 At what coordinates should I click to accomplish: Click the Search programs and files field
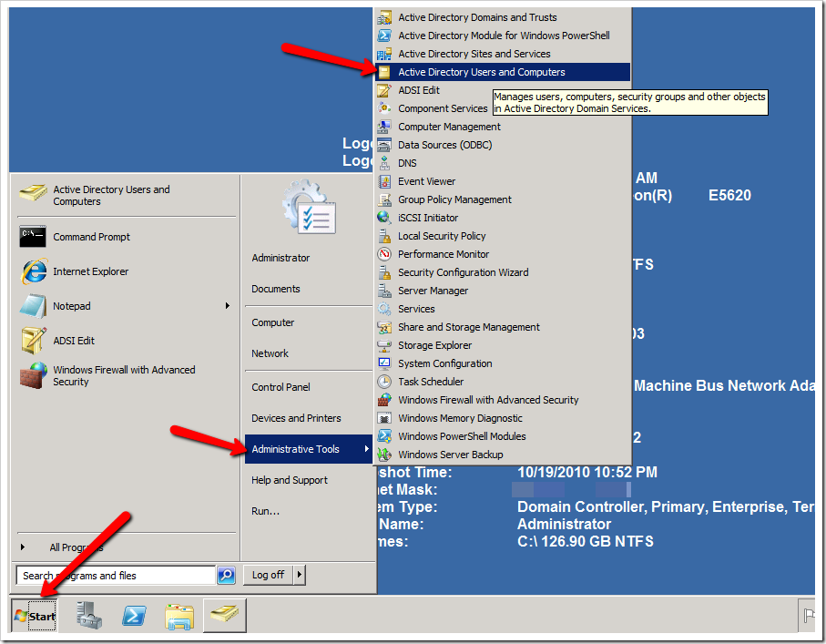(x=117, y=576)
